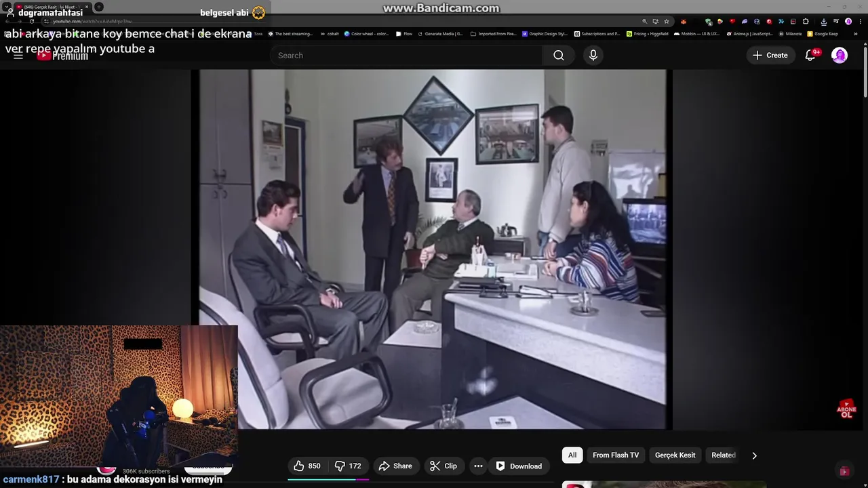868x488 pixels.
Task: Reload the page
Action: coord(32,21)
